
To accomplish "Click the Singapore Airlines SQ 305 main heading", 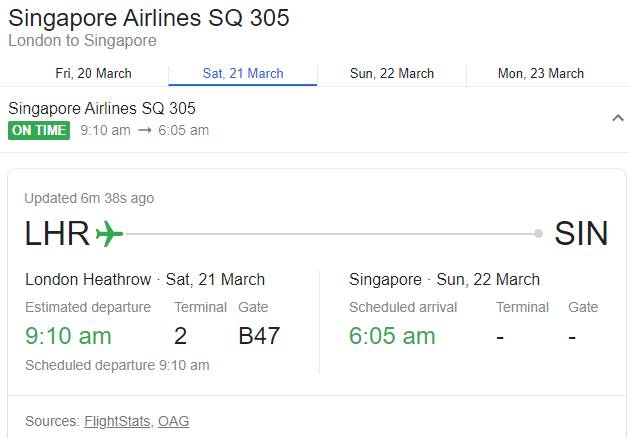I will pyautogui.click(x=149, y=18).
